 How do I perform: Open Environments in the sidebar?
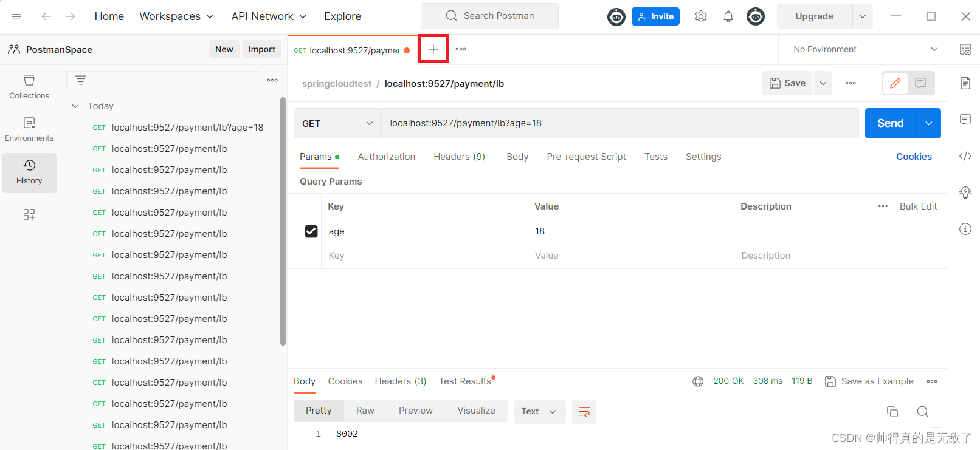[29, 129]
